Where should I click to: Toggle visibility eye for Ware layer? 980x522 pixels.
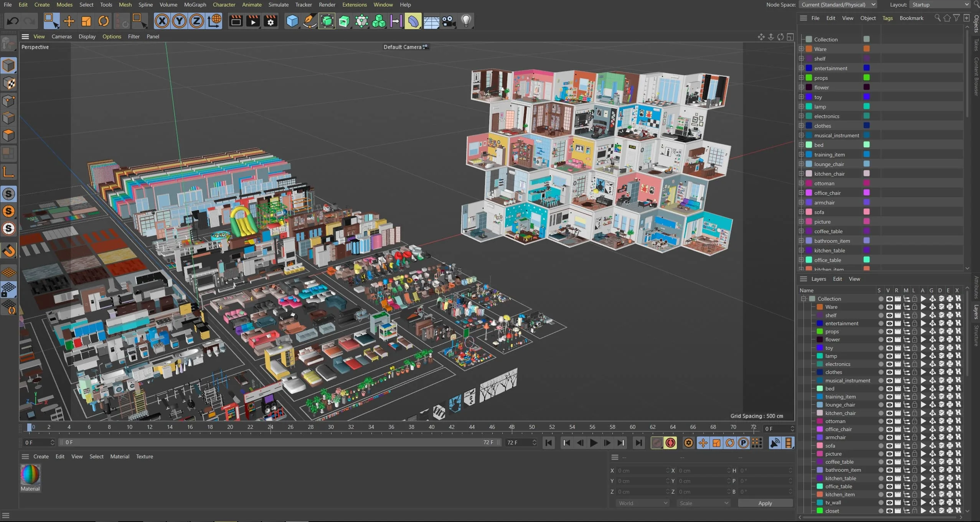tap(889, 307)
